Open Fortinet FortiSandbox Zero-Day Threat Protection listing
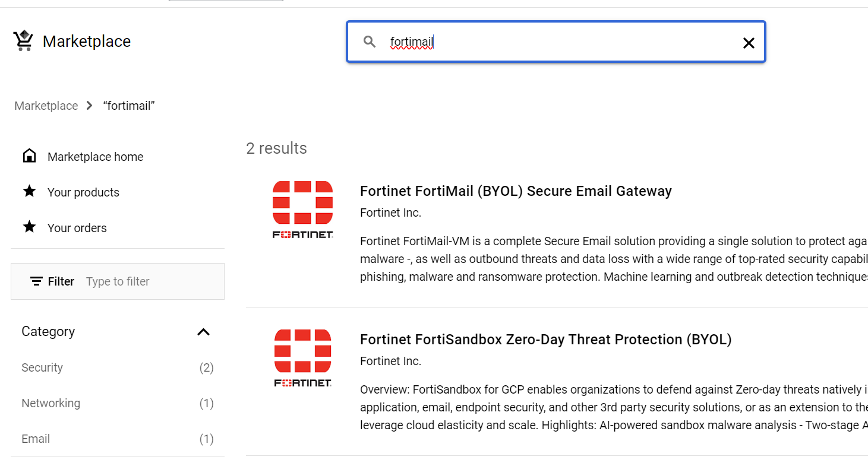Image resolution: width=868 pixels, height=466 pixels. pyautogui.click(x=545, y=339)
